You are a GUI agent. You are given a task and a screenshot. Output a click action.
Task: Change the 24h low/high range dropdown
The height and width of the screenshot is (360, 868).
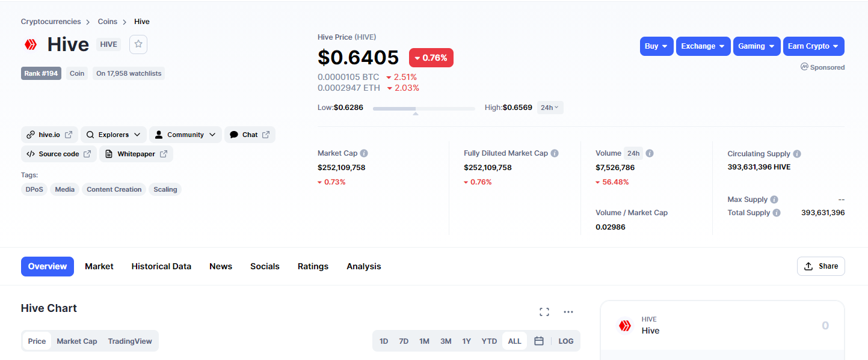(x=550, y=108)
